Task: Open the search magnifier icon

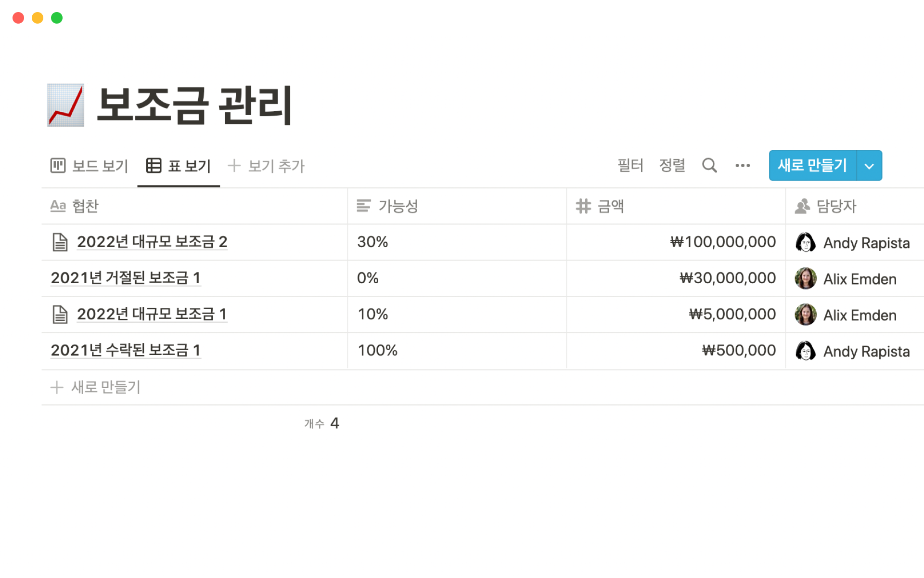Action: pos(709,166)
